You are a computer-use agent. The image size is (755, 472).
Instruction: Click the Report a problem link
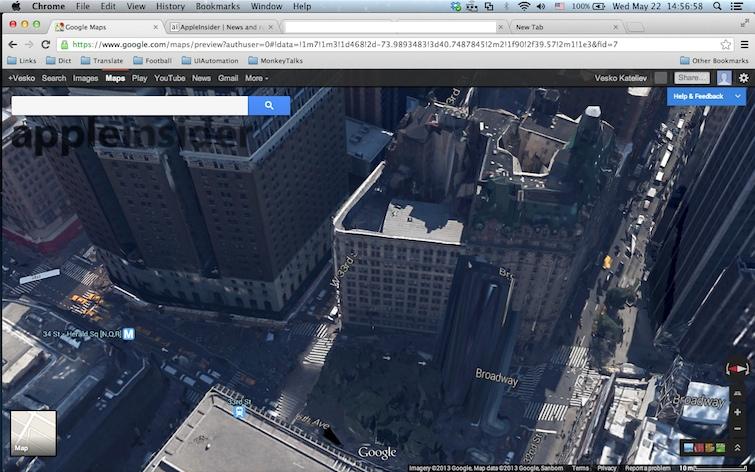click(x=647, y=468)
